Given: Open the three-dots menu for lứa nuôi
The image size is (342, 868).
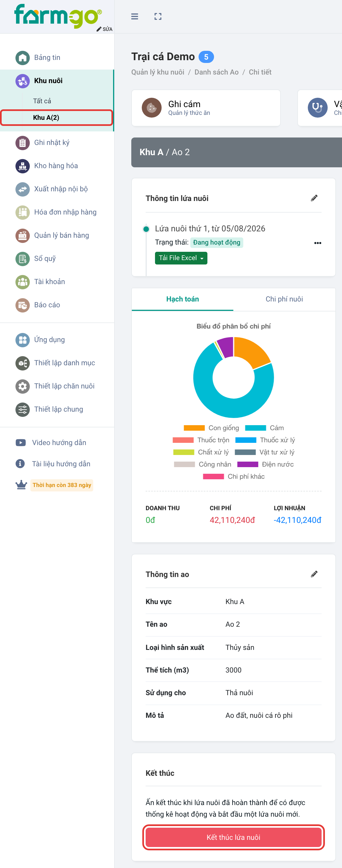Looking at the screenshot, I should [x=318, y=243].
